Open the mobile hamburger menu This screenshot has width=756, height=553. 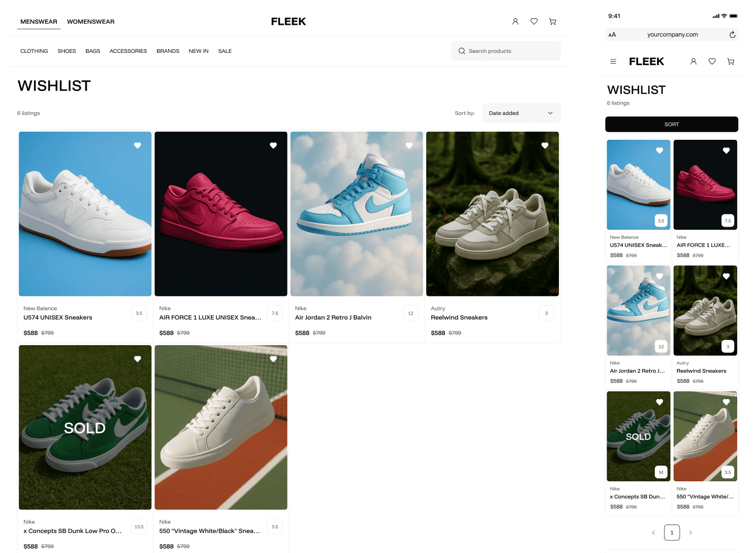tap(613, 62)
